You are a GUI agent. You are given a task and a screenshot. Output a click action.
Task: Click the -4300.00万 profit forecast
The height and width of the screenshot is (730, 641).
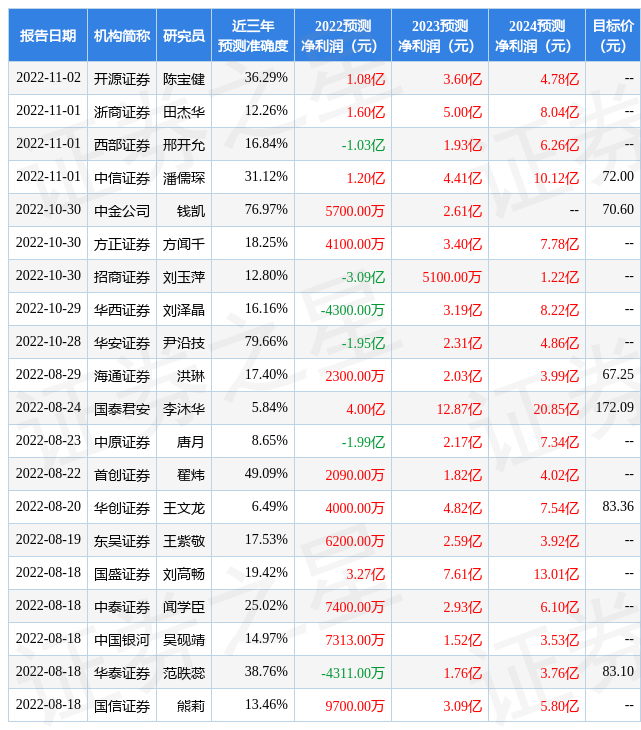tap(352, 310)
